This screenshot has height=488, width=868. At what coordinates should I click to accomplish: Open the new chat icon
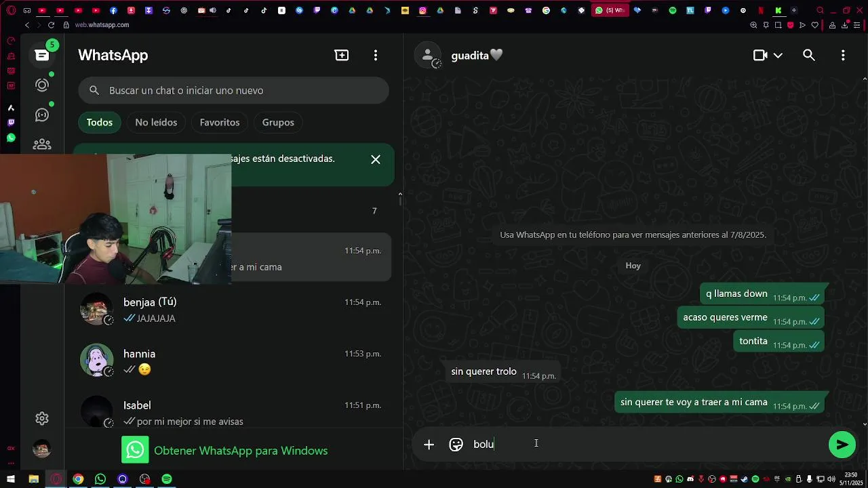342,56
